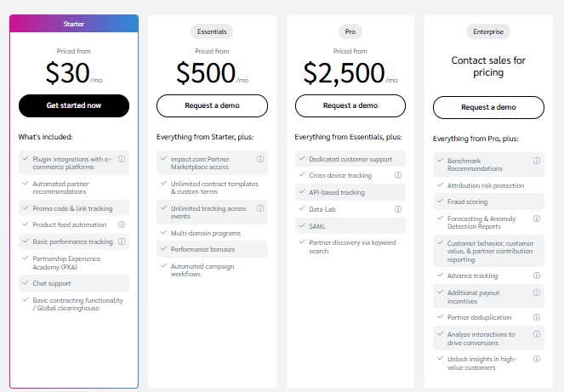The image size is (564, 392).
Task: Click info icon beside Cross-device tracking
Action: pyautogui.click(x=398, y=175)
